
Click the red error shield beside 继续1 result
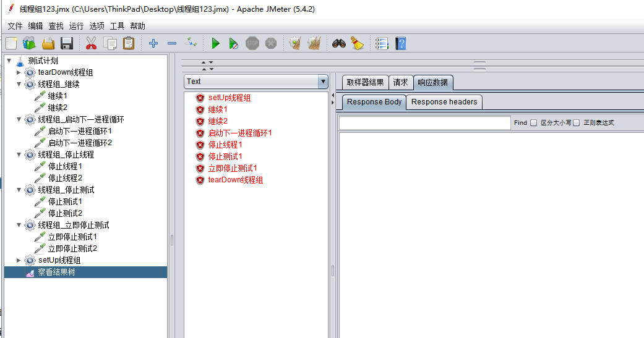(200, 109)
